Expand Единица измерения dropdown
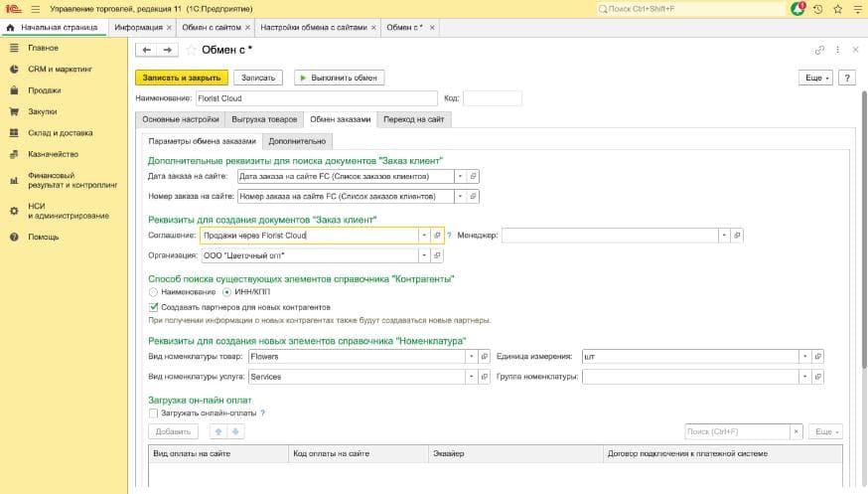This screenshot has width=868, height=494. click(804, 357)
